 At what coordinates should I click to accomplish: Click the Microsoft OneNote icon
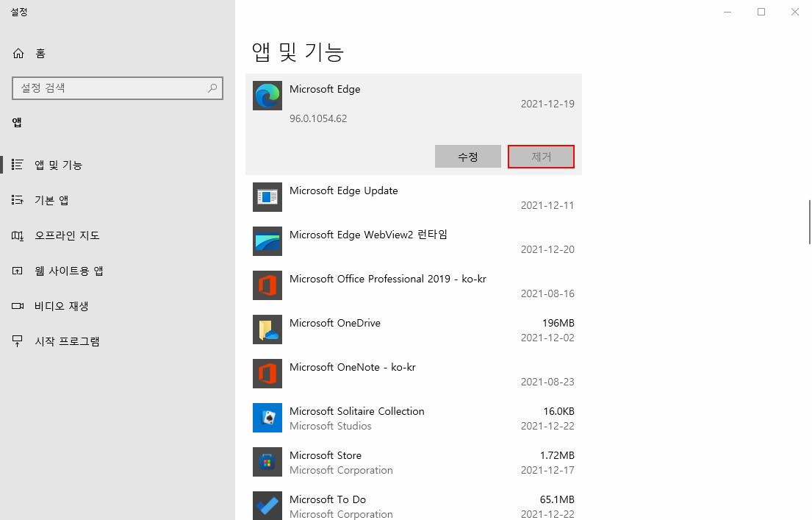click(267, 374)
